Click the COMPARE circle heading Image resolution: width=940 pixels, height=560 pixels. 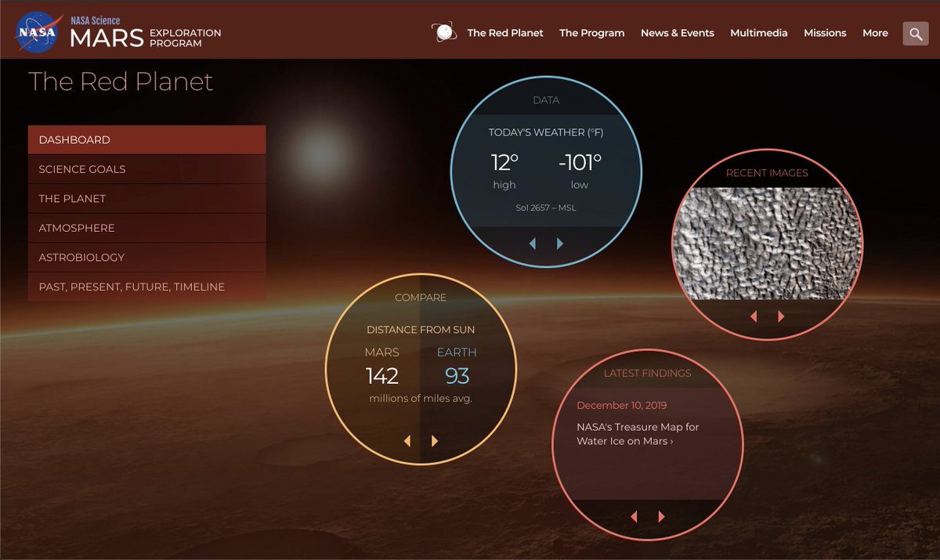point(421,298)
